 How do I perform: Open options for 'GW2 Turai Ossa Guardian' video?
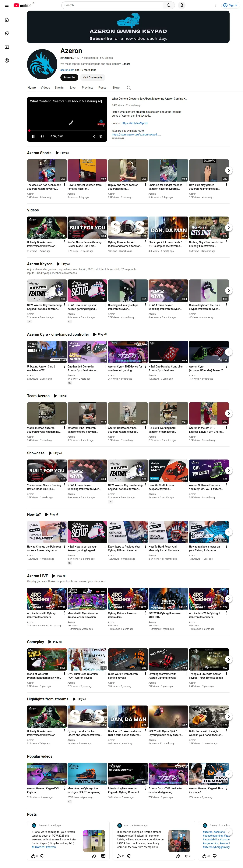point(105,674)
